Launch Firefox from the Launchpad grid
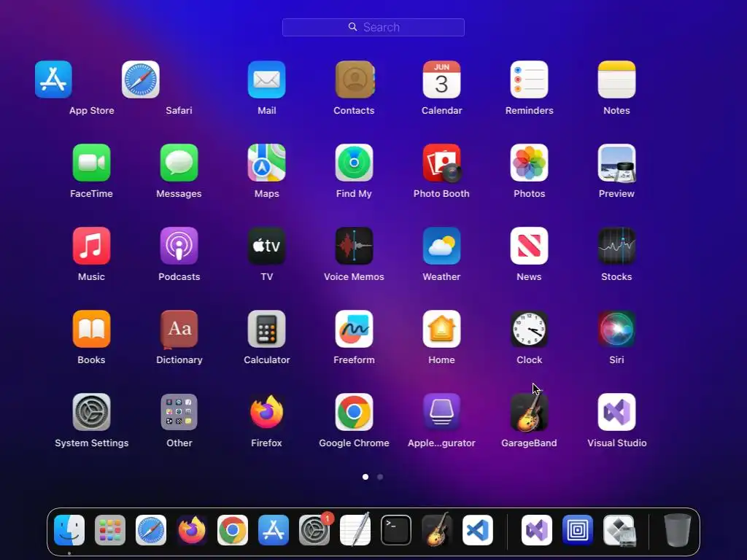This screenshot has height=560, width=747. coord(267,412)
